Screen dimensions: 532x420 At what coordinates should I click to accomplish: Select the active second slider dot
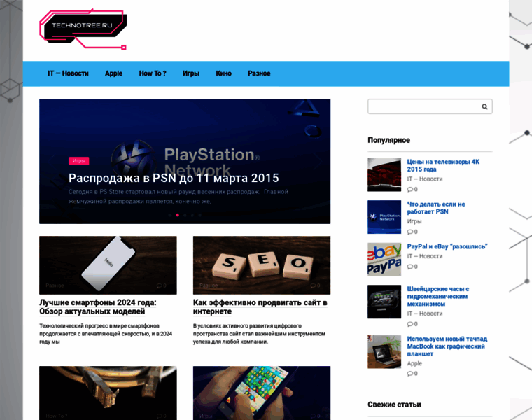[x=177, y=215]
